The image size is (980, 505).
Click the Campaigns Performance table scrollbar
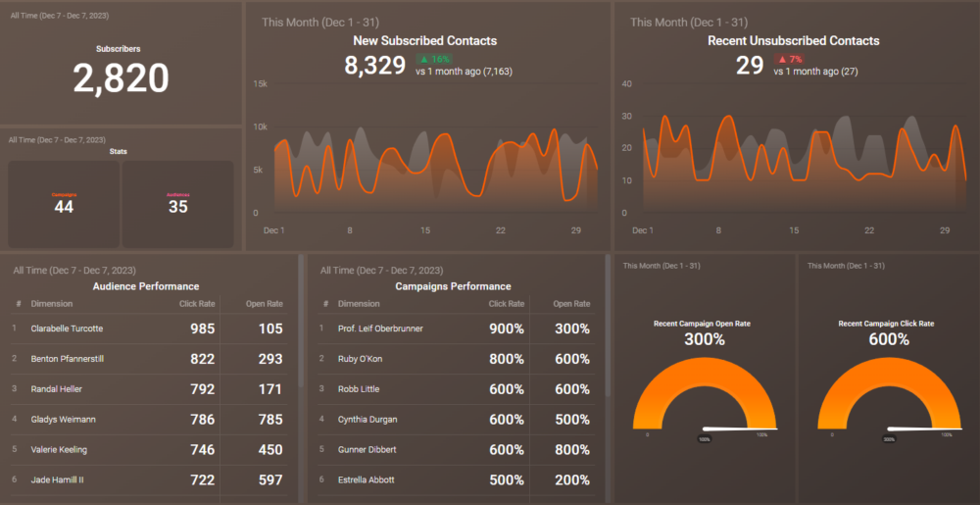[x=609, y=325]
